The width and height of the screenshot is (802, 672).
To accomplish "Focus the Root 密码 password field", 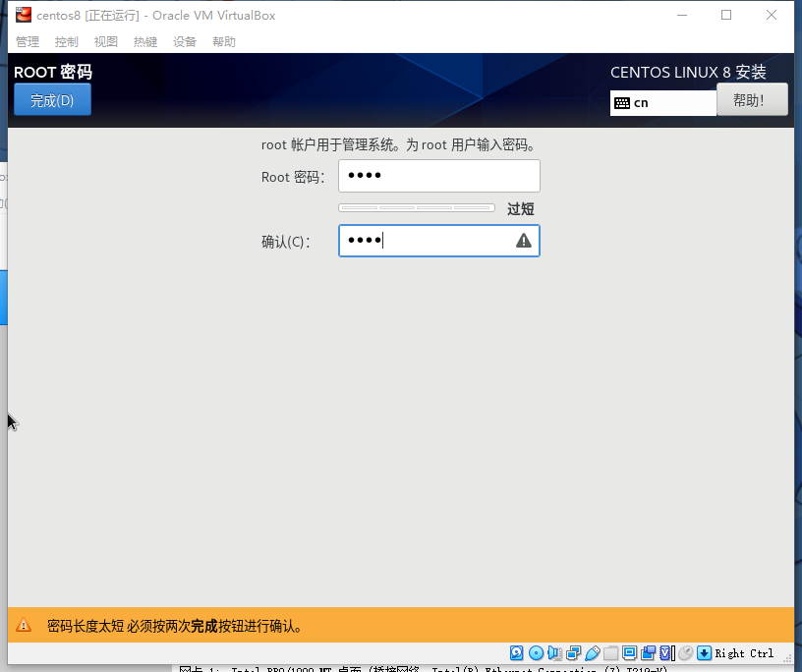I will click(439, 176).
